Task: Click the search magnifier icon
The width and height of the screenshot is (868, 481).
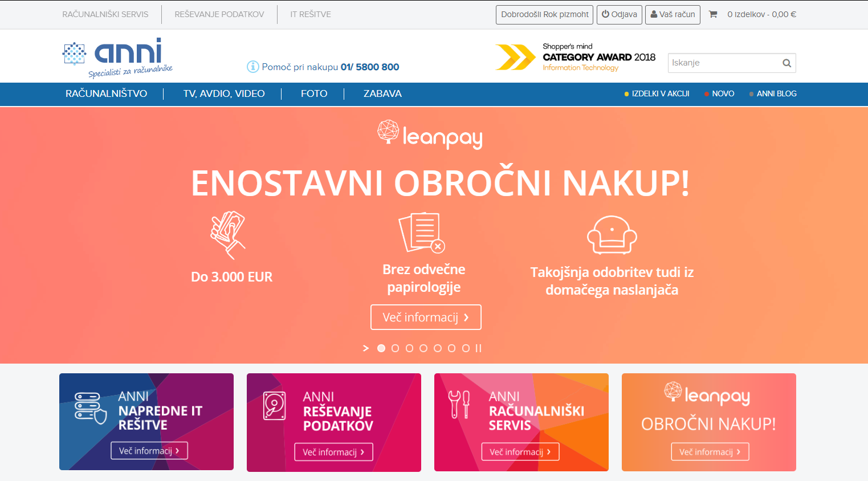Action: pos(787,63)
